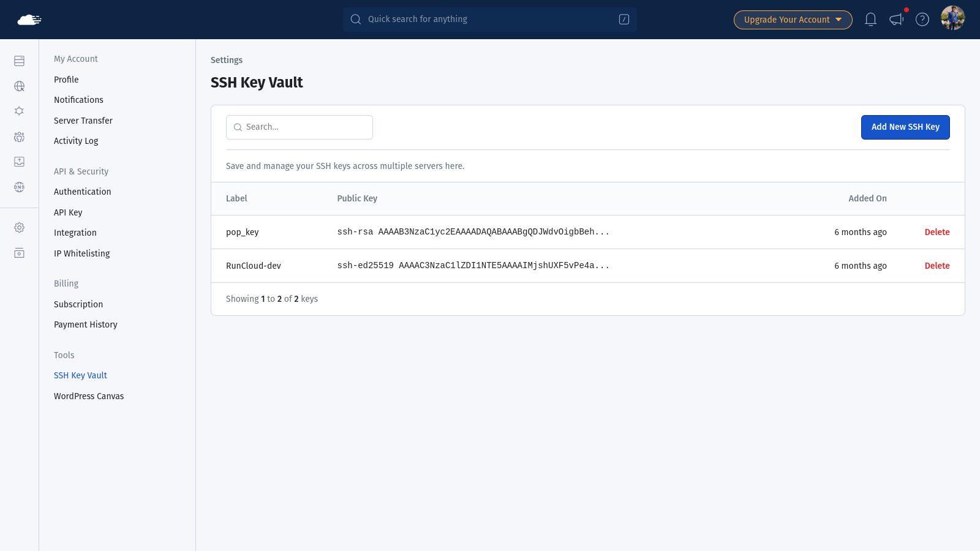Open the Backup upload sidebar icon
The image size is (980, 551).
20,162
